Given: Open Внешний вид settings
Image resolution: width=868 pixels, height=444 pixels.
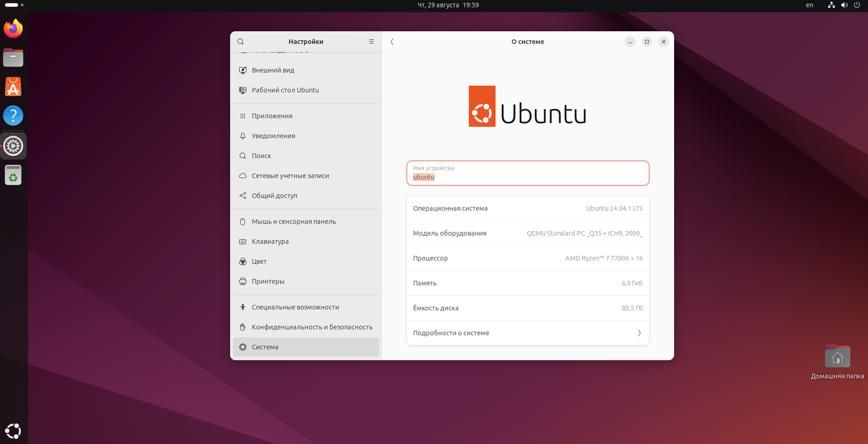Looking at the screenshot, I should (306, 70).
